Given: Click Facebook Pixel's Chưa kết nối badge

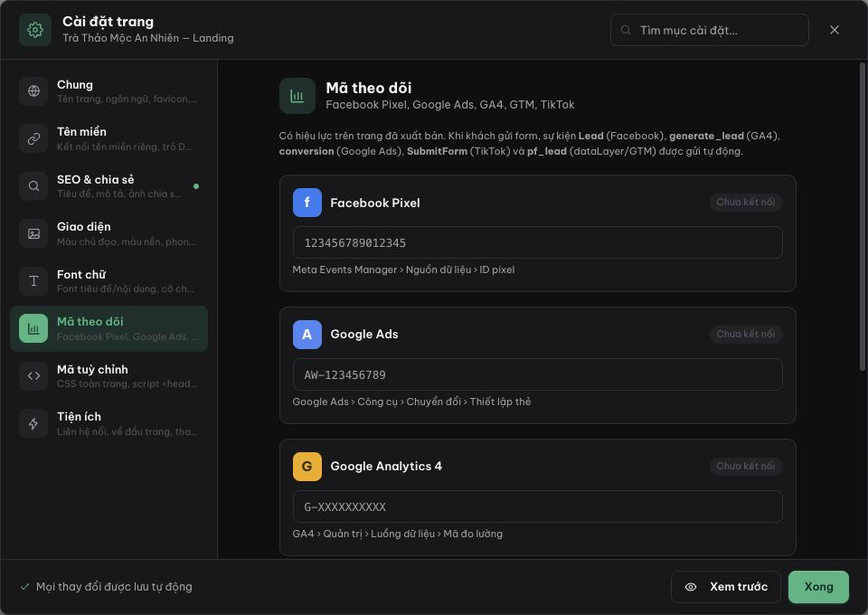Looking at the screenshot, I should coord(746,202).
